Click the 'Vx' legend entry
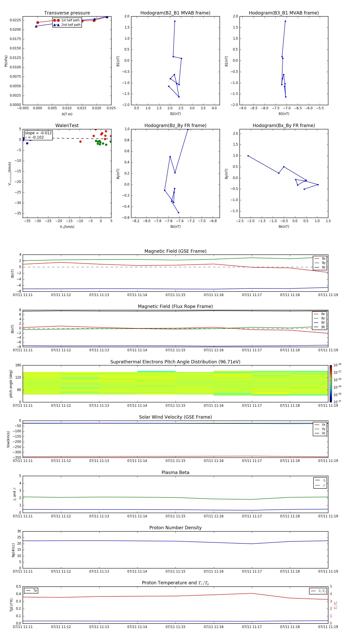The height and width of the screenshot is (644, 351). click(x=320, y=425)
